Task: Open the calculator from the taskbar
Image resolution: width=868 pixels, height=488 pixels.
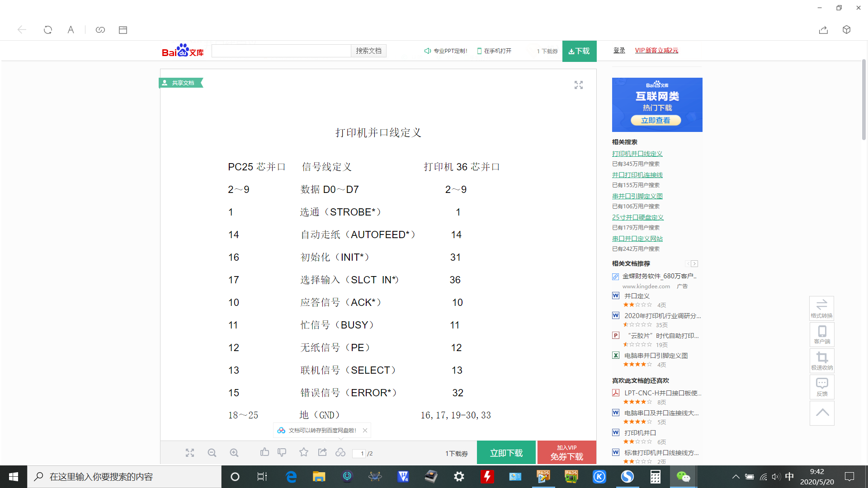Action: point(655,477)
